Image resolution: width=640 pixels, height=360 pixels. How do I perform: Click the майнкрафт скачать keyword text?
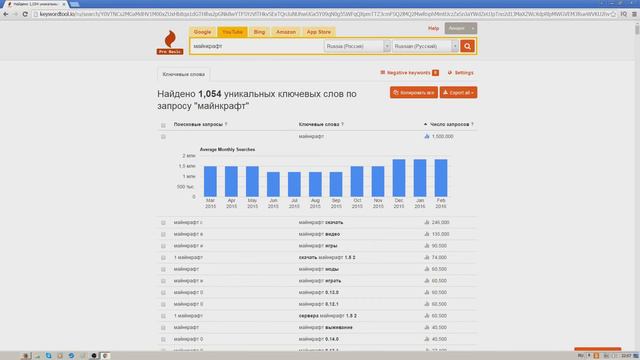pos(321,222)
